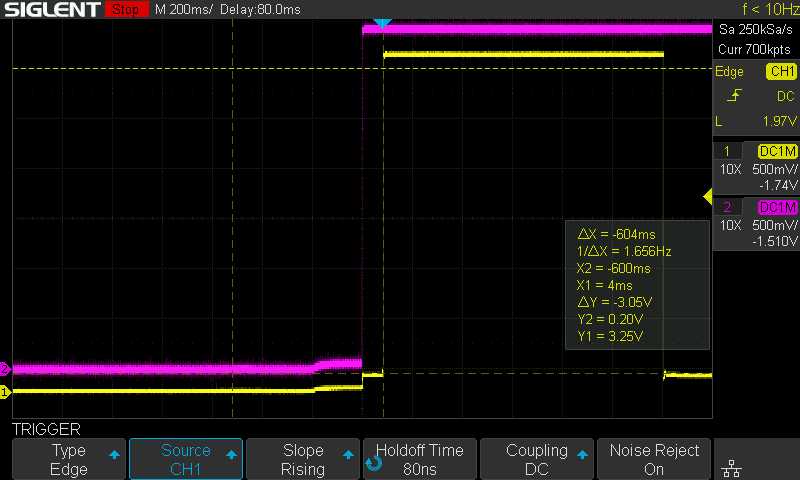
Task: Click the cursor measurement readout box
Action: coord(637,285)
